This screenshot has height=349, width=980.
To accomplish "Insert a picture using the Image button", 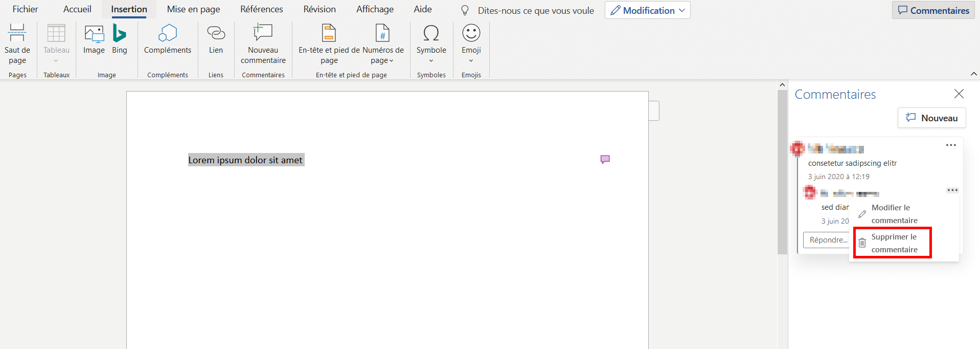I will click(x=94, y=39).
